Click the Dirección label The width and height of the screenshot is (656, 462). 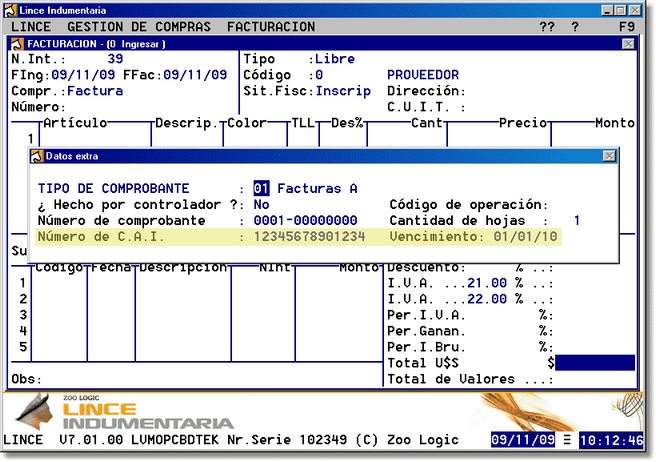tap(426, 91)
